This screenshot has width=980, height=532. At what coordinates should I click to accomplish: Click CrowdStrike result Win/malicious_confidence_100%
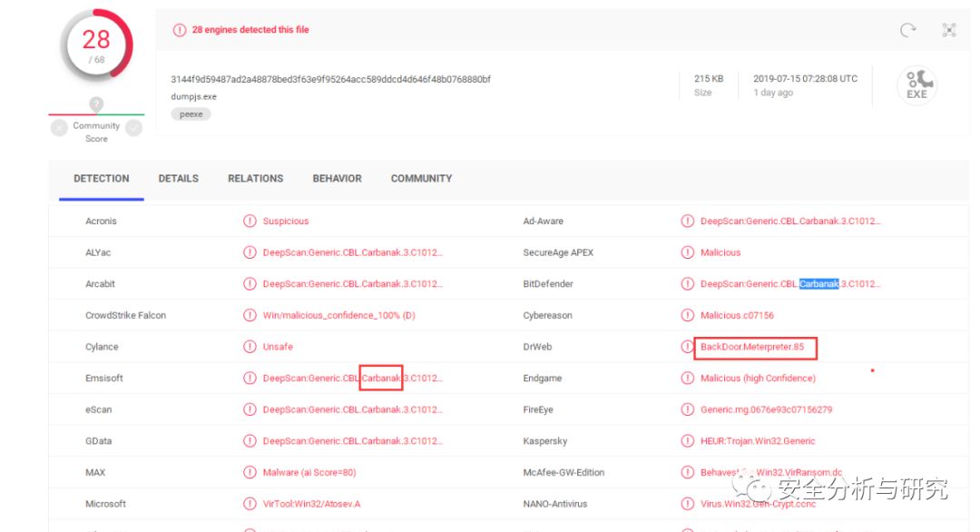coord(338,315)
